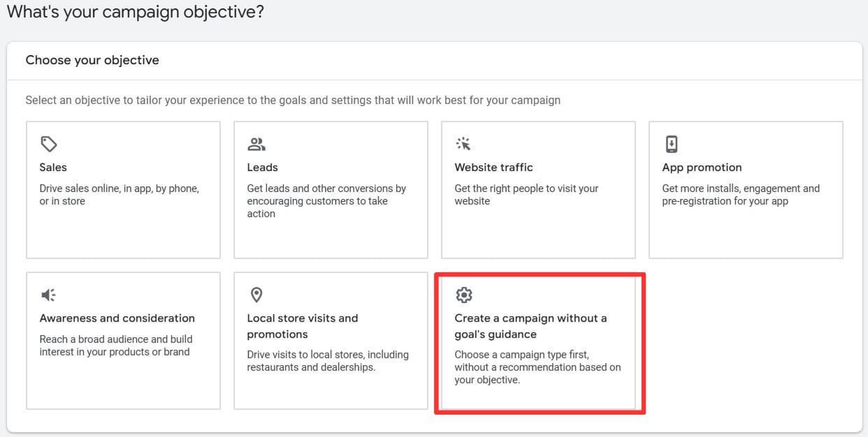
Task: Click the Sales price tag icon
Action: pyautogui.click(x=48, y=144)
